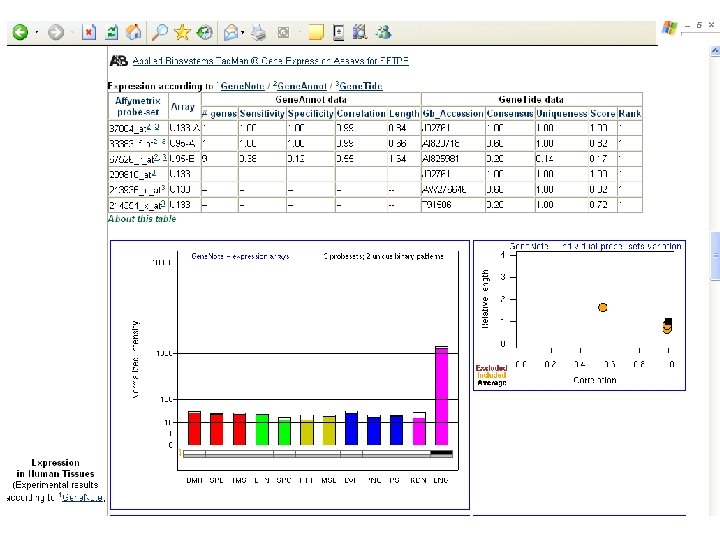Screen dimensions: 720x540
Task: Click the vertical scrollbar thumb
Action: [x=715, y=256]
